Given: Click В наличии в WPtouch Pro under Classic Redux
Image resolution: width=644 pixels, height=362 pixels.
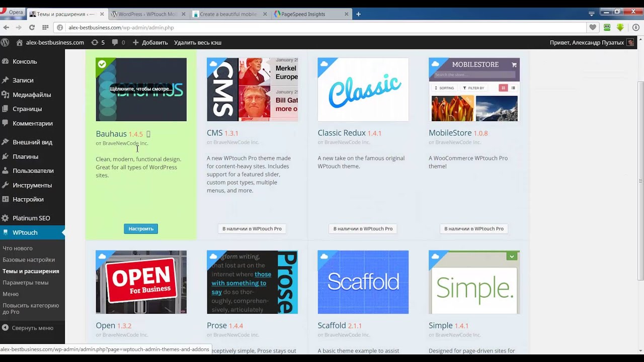Looking at the screenshot, I should 363,229.
